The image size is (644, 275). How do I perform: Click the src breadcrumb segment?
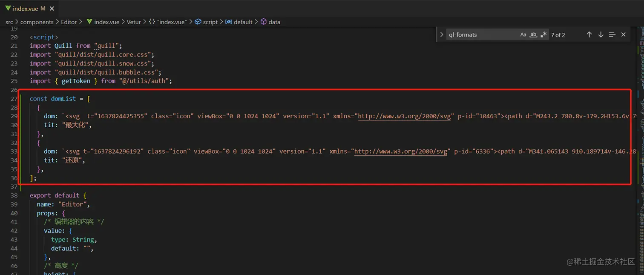9,22
